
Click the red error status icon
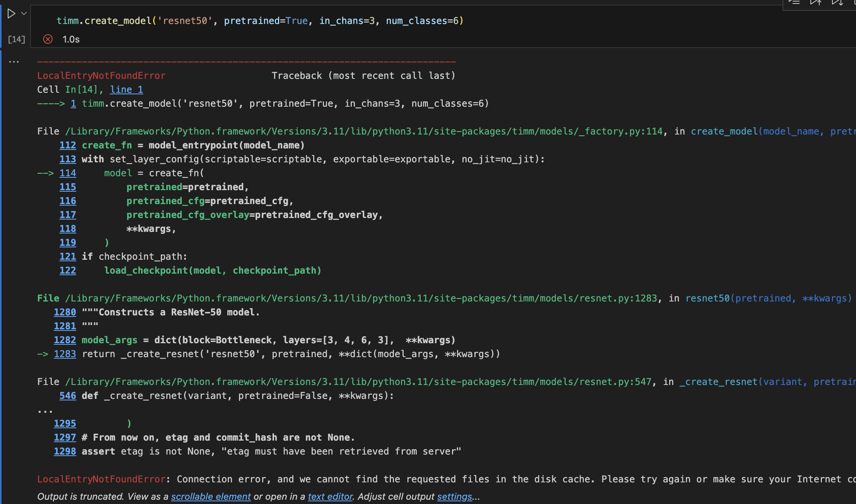pos(48,39)
